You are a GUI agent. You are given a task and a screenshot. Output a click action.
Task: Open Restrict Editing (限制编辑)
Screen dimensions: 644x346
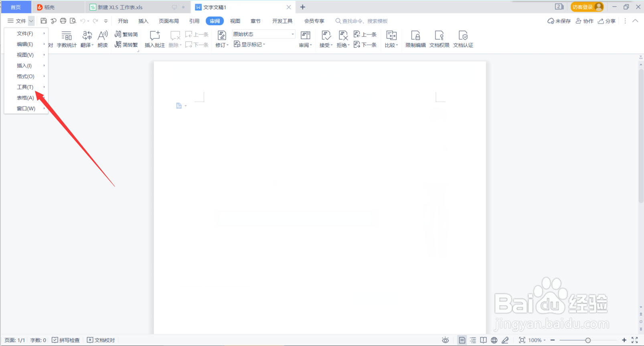(415, 39)
